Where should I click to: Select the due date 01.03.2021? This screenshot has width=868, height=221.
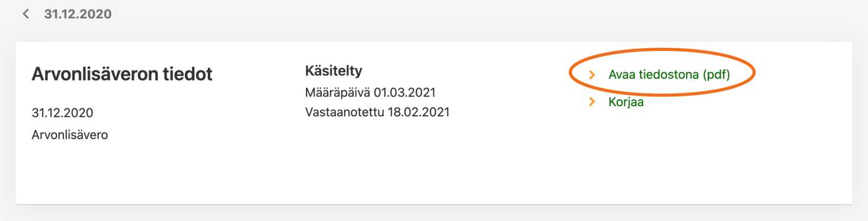tap(405, 93)
